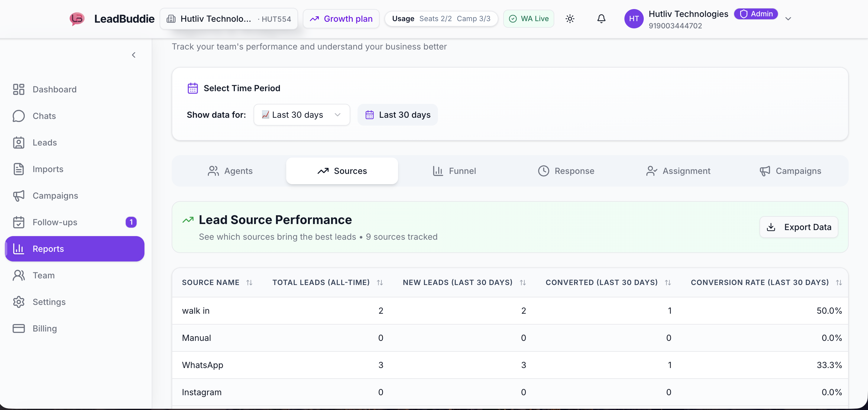868x410 pixels.
Task: Sort by Source Name column
Action: tap(249, 283)
